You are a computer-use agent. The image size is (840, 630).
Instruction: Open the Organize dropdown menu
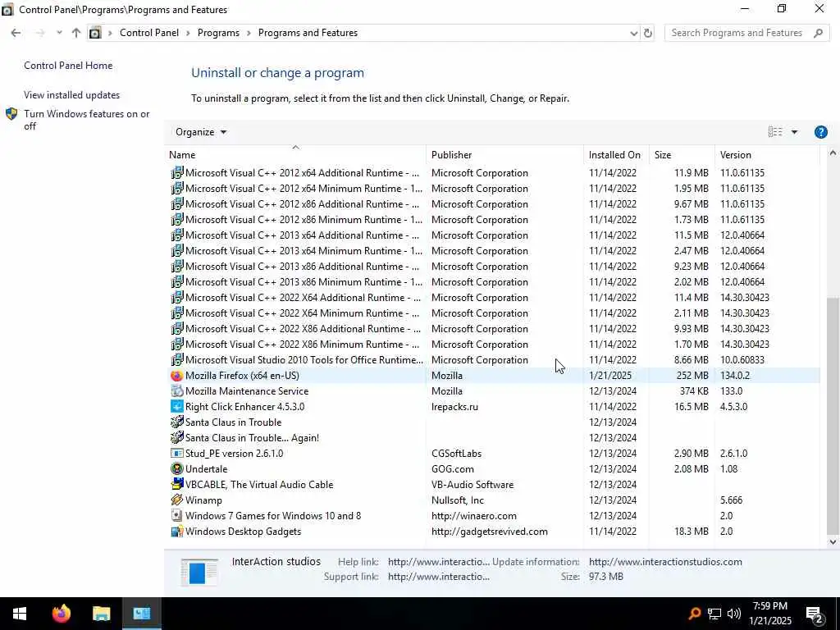pos(201,132)
